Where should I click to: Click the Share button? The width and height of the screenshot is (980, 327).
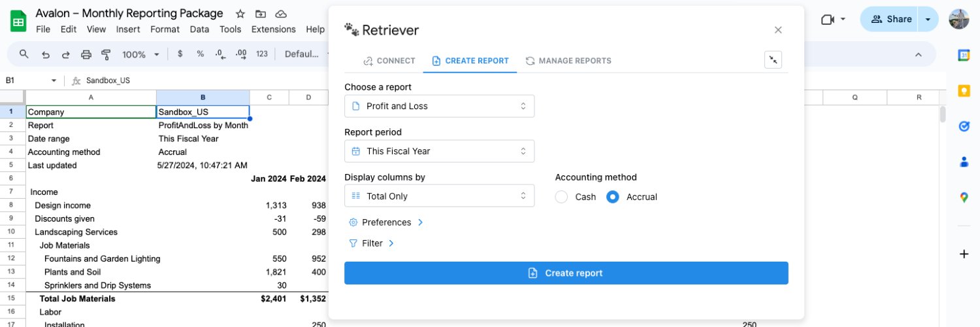889,19
